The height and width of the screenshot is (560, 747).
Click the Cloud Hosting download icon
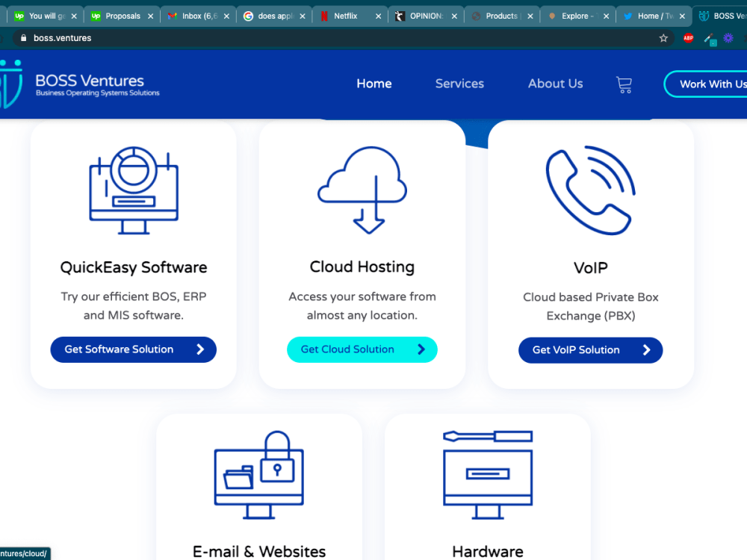click(x=362, y=190)
